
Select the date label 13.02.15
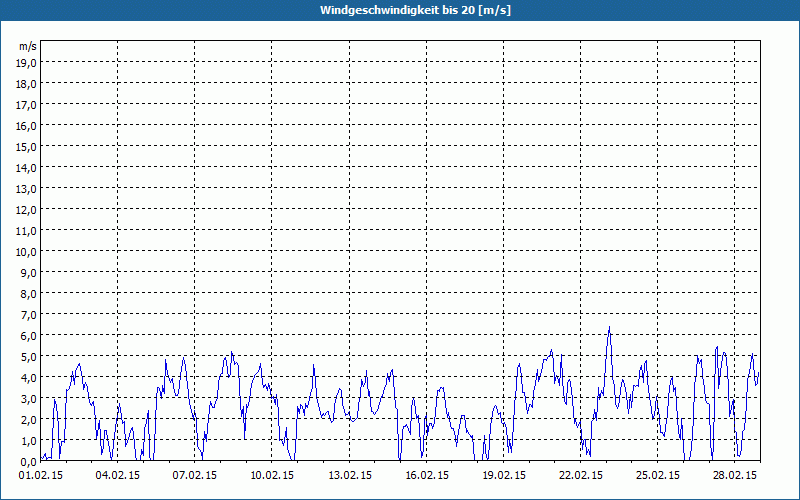[x=349, y=476]
